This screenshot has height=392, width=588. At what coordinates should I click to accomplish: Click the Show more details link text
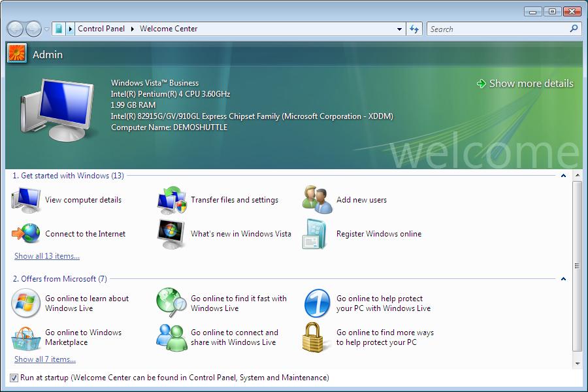[x=531, y=83]
